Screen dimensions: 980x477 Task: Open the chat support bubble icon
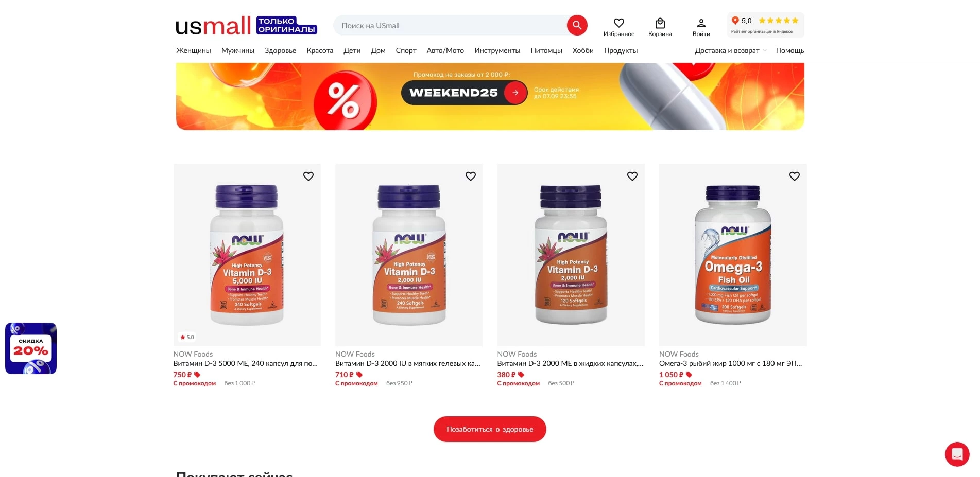coord(957,454)
